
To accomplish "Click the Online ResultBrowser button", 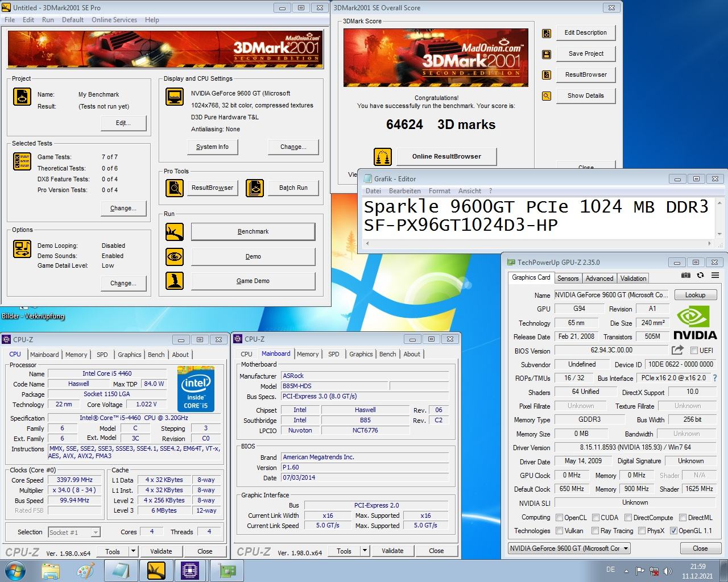I will click(446, 157).
